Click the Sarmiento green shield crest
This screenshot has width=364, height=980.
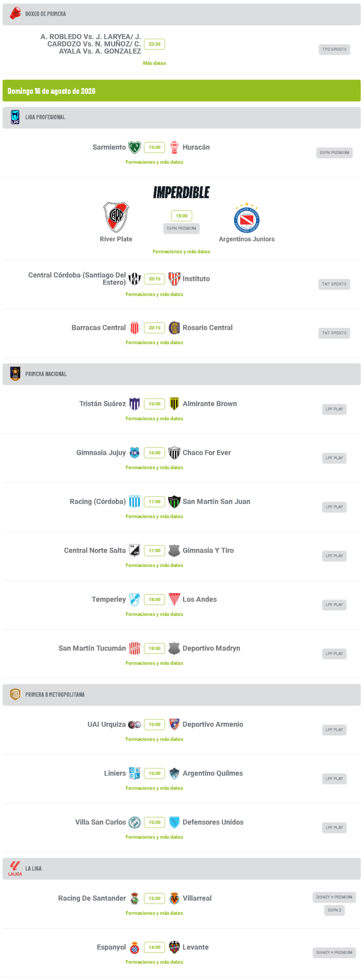[x=135, y=148]
